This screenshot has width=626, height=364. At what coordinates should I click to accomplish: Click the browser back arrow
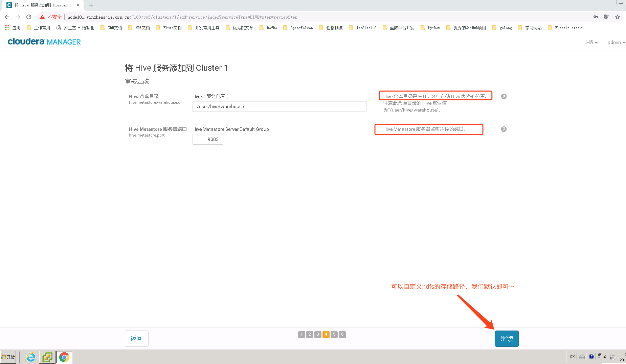point(7,17)
